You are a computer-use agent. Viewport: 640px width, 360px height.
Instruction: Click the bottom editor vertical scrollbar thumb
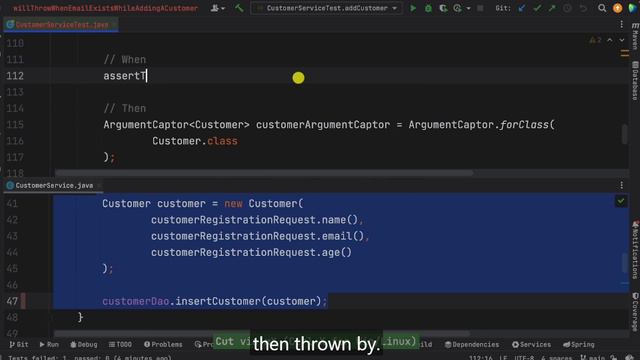tap(624, 263)
